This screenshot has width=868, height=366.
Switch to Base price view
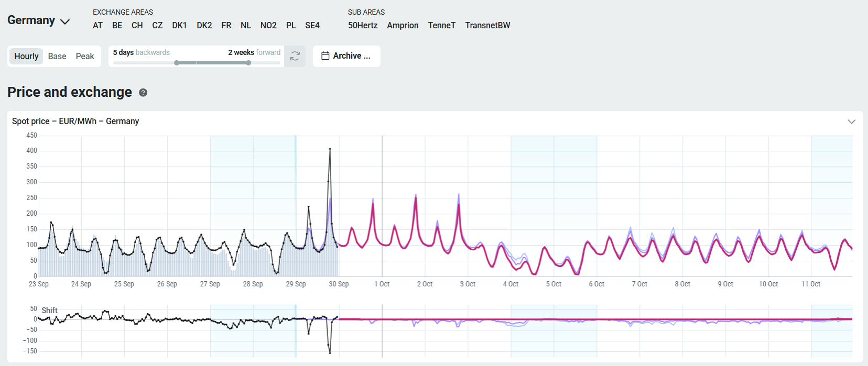tap(57, 57)
